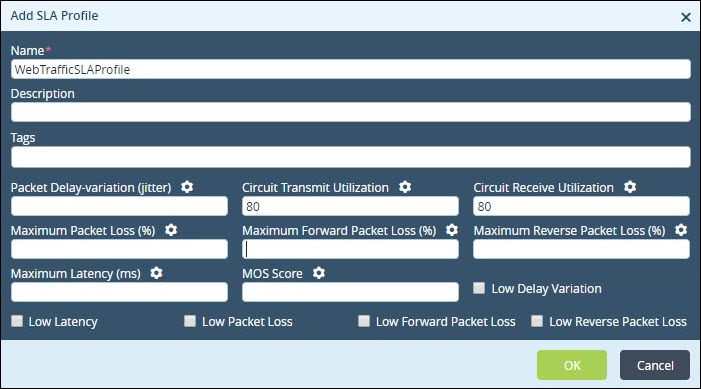This screenshot has height=389, width=701.
Task: Click into the Description text field
Action: click(350, 112)
